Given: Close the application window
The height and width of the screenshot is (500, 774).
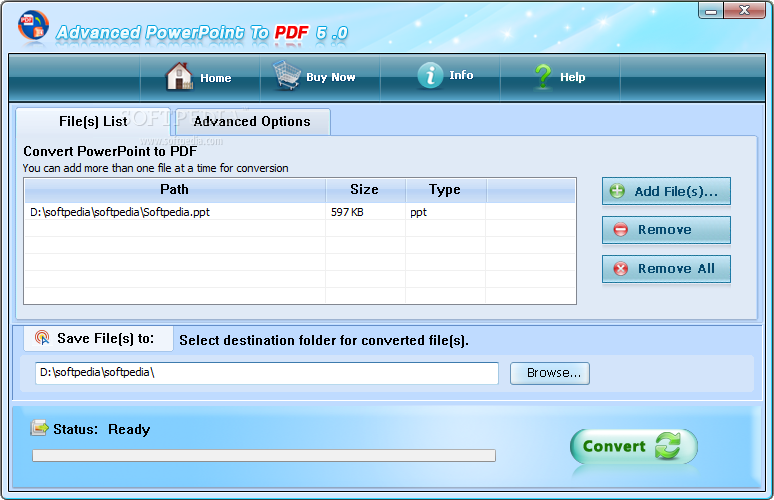Looking at the screenshot, I should (x=745, y=10).
